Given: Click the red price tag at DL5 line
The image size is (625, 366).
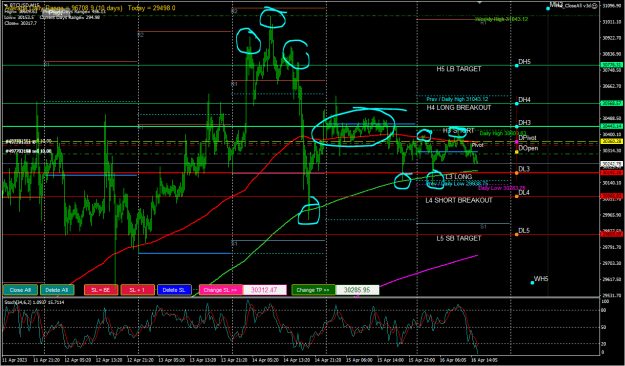Looking at the screenshot, I should coord(611,234).
